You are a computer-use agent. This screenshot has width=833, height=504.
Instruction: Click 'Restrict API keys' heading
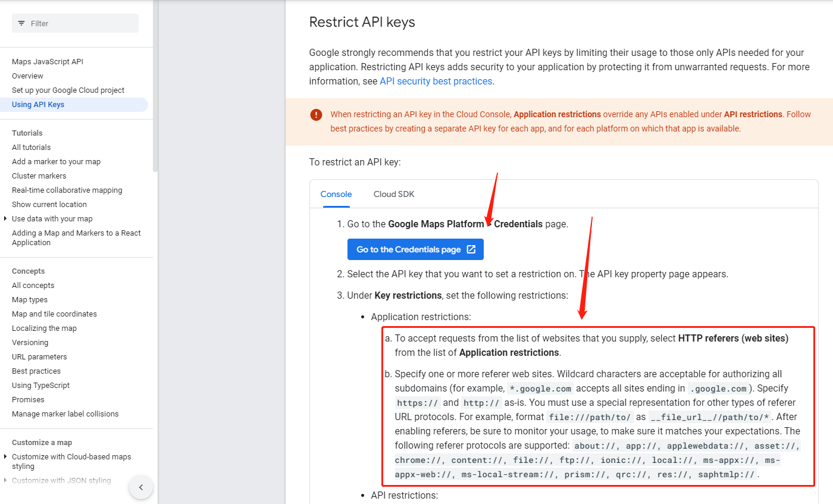[362, 22]
